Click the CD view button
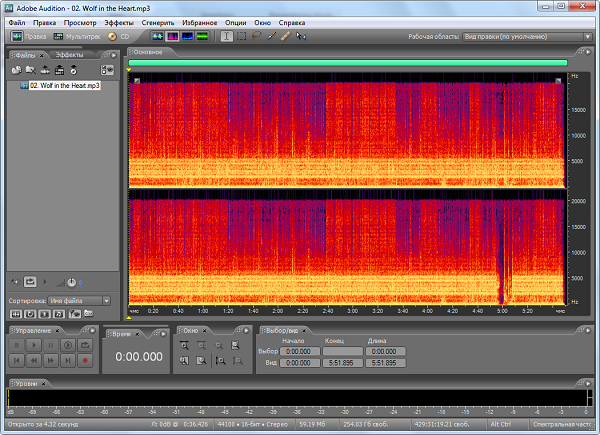600x435 pixels. [x=120, y=36]
